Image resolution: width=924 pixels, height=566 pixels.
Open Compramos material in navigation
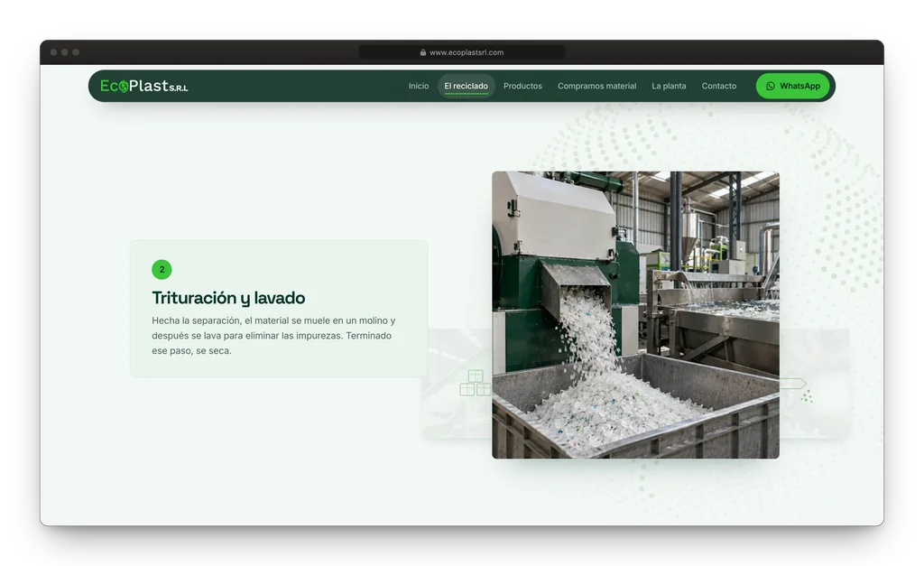click(597, 86)
